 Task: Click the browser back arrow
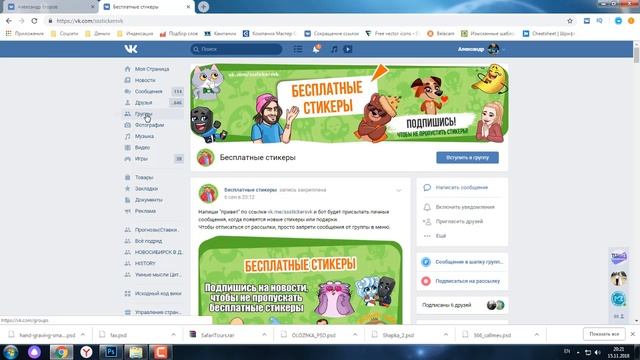pyautogui.click(x=9, y=21)
